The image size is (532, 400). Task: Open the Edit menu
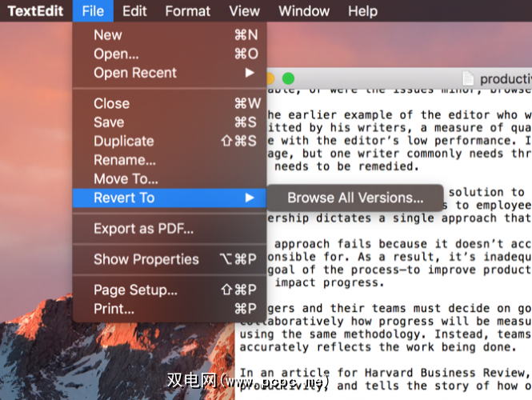pyautogui.click(x=134, y=11)
